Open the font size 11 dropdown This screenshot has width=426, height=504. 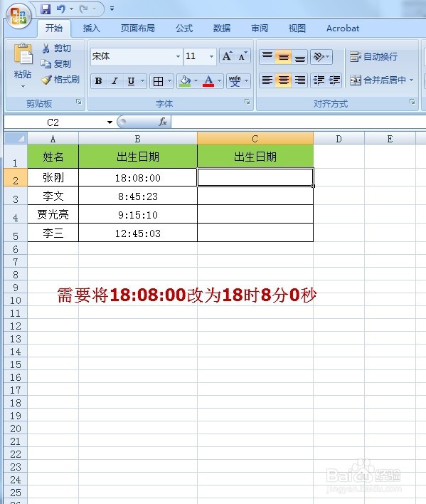pos(211,56)
